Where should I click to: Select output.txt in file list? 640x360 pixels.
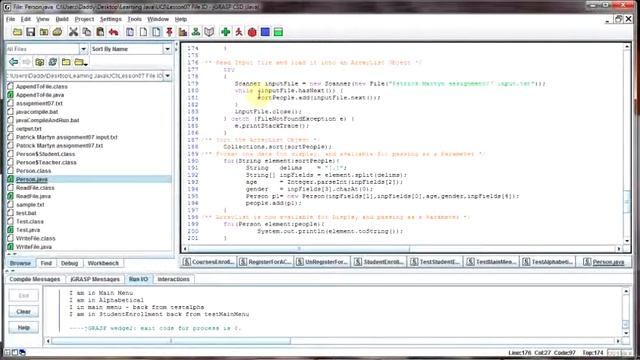[x=29, y=129]
